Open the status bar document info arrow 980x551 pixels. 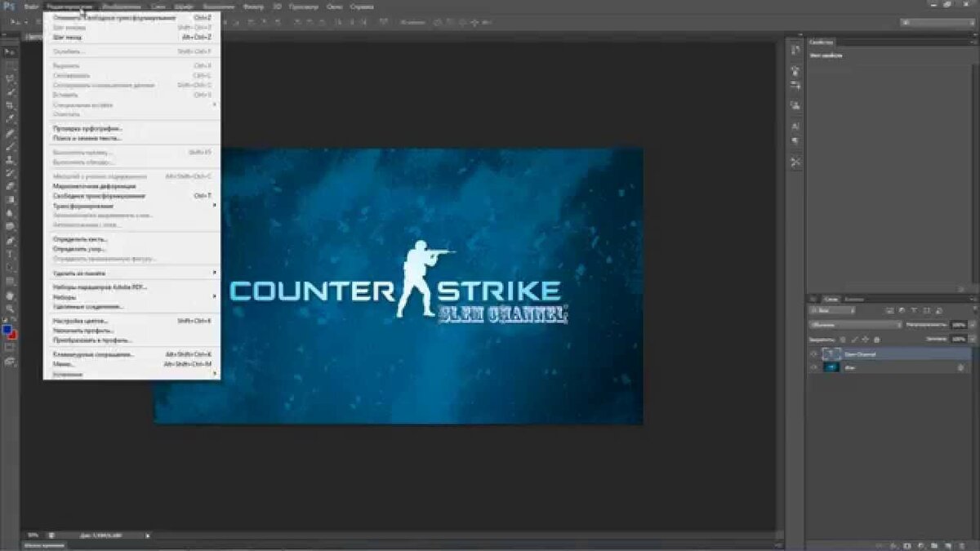pos(148,535)
